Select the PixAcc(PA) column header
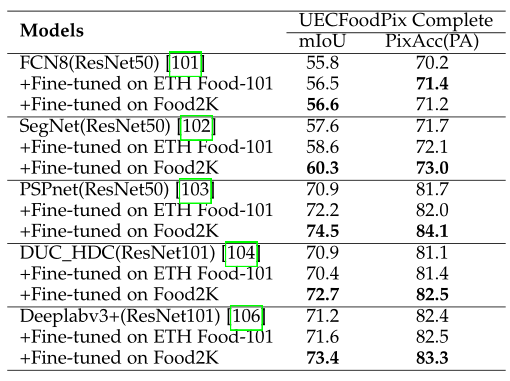510x381 pixels. pyautogui.click(x=432, y=42)
